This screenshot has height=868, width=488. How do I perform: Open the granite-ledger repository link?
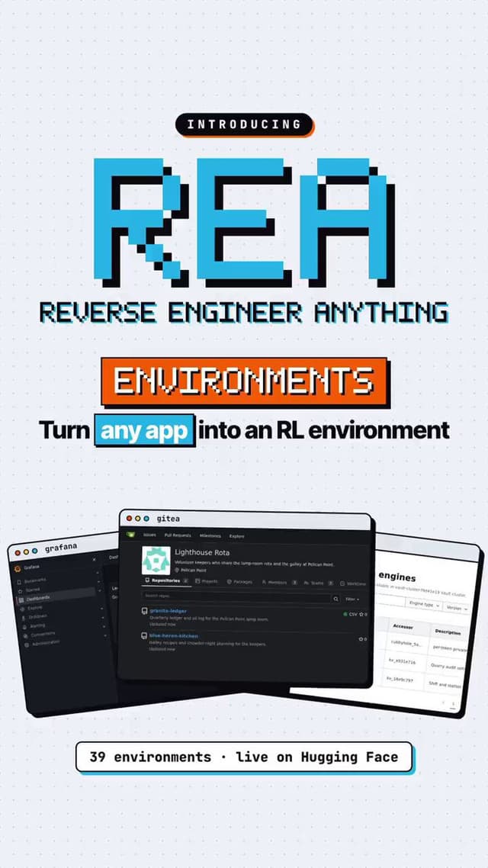[x=169, y=611]
